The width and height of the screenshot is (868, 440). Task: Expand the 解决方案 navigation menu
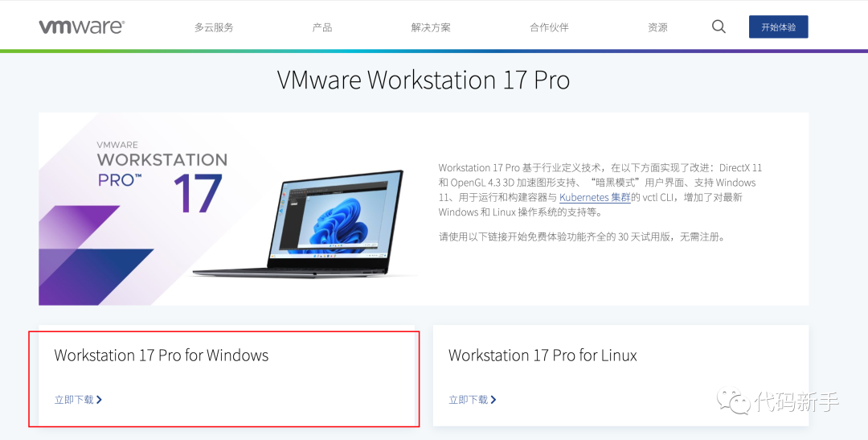[x=431, y=27]
